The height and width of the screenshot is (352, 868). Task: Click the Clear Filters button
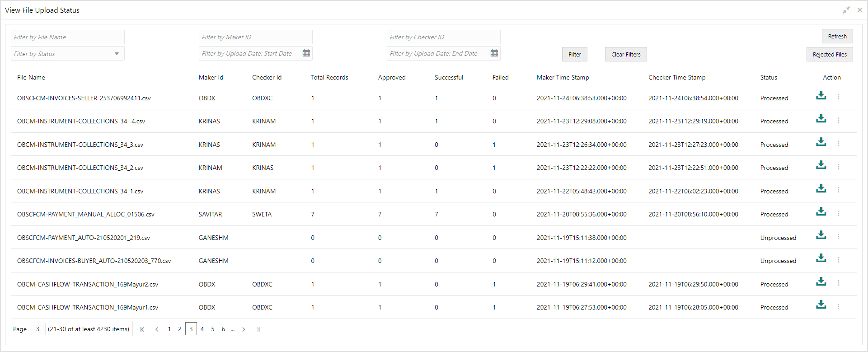(626, 54)
